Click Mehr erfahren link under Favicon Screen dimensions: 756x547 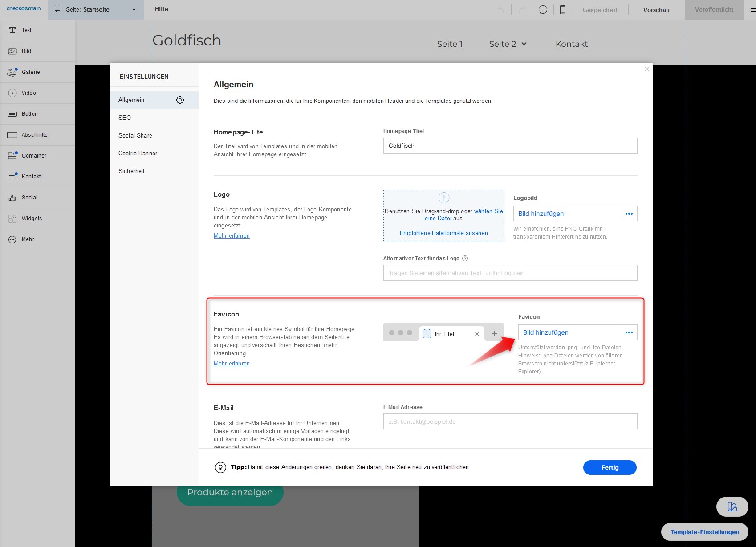click(232, 364)
